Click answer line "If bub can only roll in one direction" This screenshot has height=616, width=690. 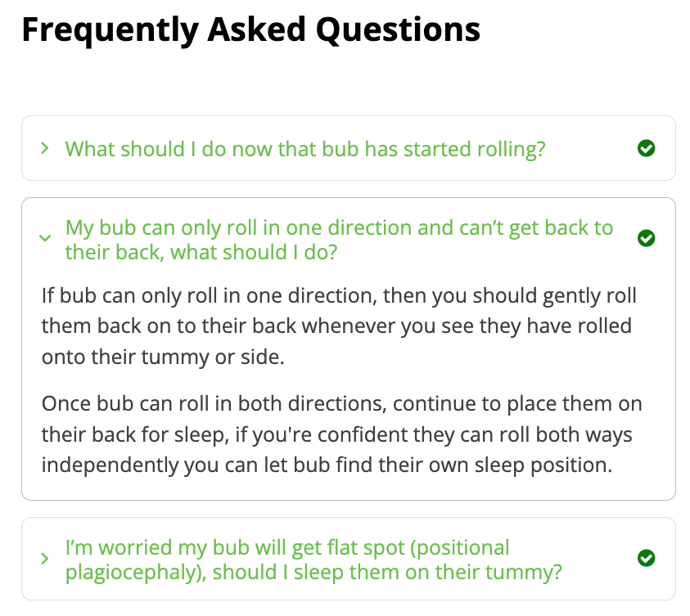(x=339, y=295)
